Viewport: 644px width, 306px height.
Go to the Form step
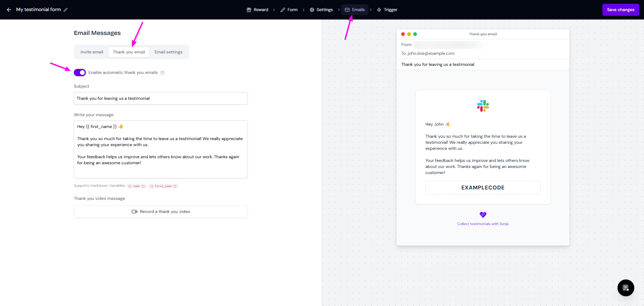coord(289,10)
